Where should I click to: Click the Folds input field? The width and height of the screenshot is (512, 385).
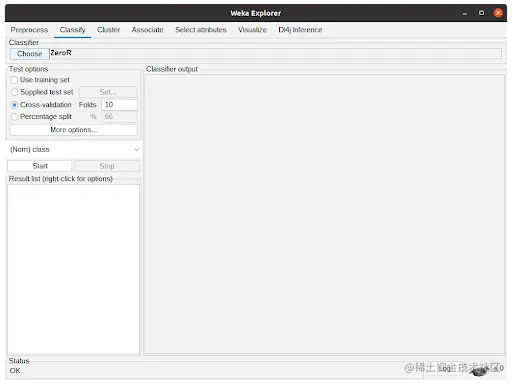point(119,105)
